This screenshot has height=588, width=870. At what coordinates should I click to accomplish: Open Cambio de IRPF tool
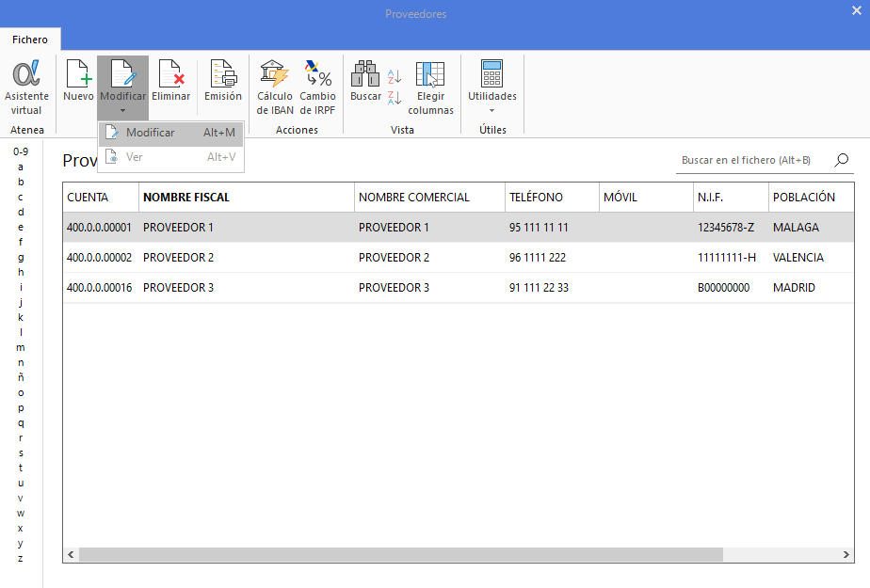(317, 87)
